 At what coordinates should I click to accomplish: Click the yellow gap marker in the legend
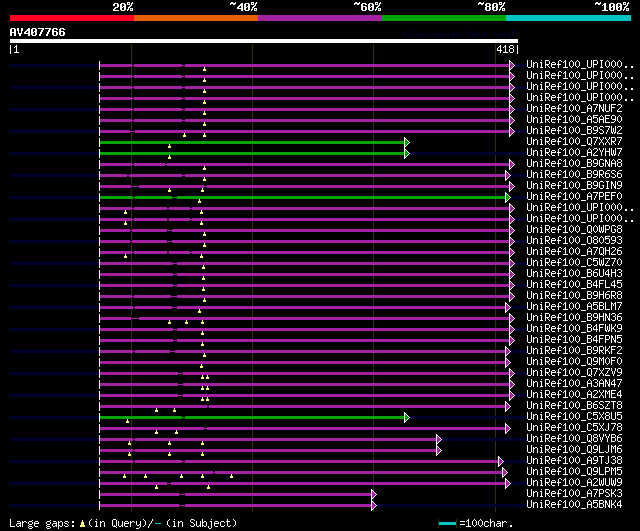click(x=82, y=523)
